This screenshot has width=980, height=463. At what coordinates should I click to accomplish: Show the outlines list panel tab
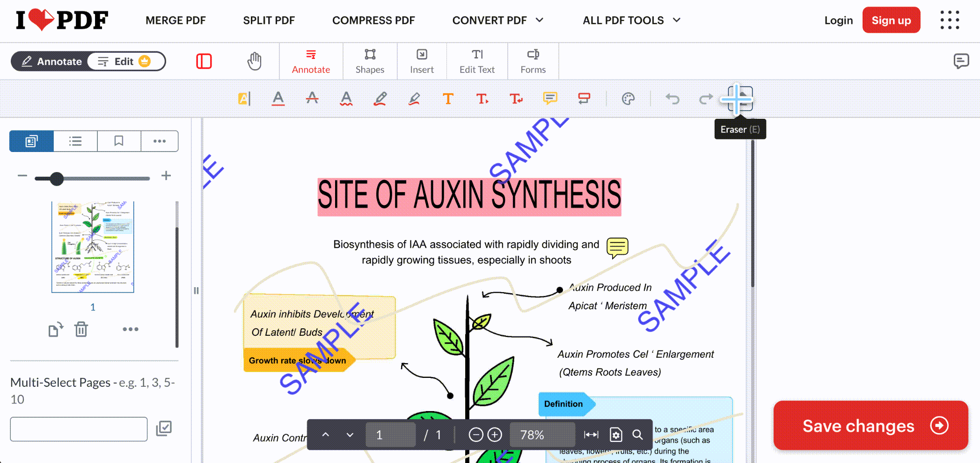coord(75,141)
